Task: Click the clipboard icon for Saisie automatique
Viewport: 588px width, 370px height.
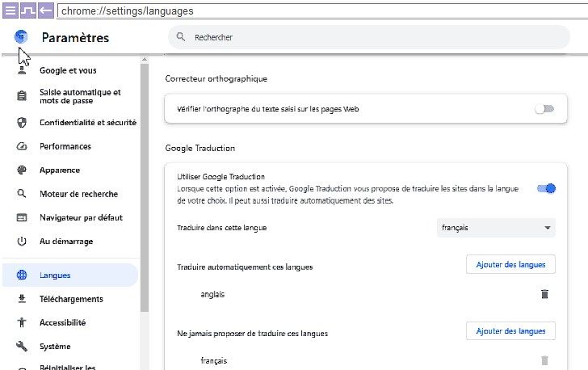Action: pyautogui.click(x=22, y=96)
